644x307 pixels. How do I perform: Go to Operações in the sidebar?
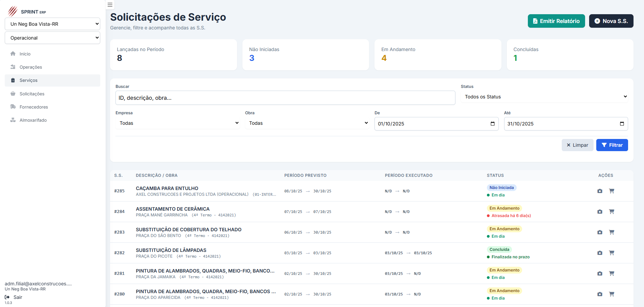point(31,67)
